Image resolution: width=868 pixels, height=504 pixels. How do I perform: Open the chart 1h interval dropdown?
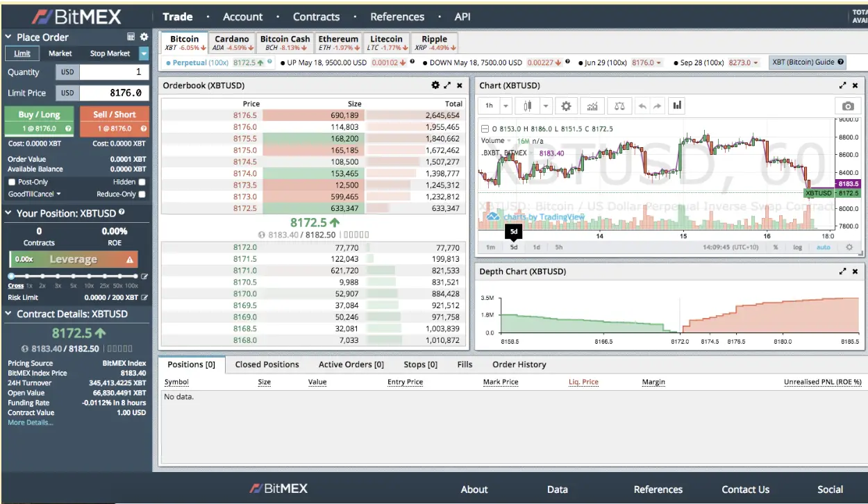506,106
